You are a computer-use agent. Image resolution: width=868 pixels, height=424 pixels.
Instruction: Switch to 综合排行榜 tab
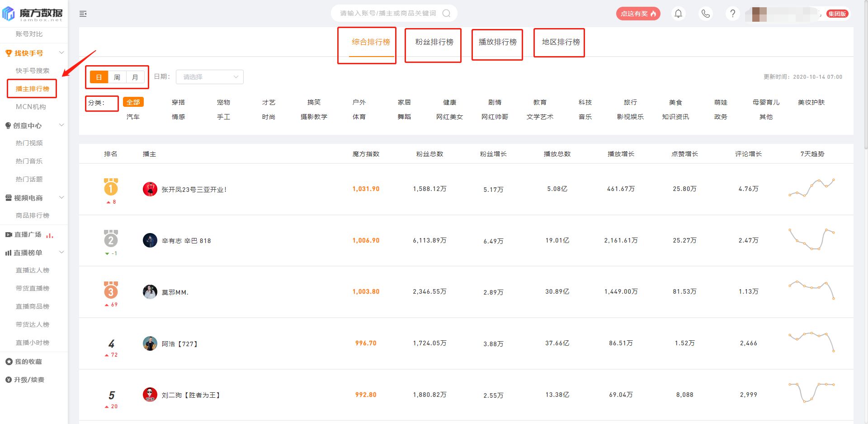(371, 42)
